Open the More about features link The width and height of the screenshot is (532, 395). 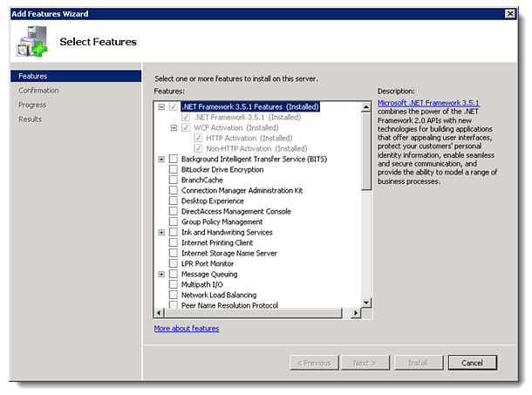coord(187,329)
